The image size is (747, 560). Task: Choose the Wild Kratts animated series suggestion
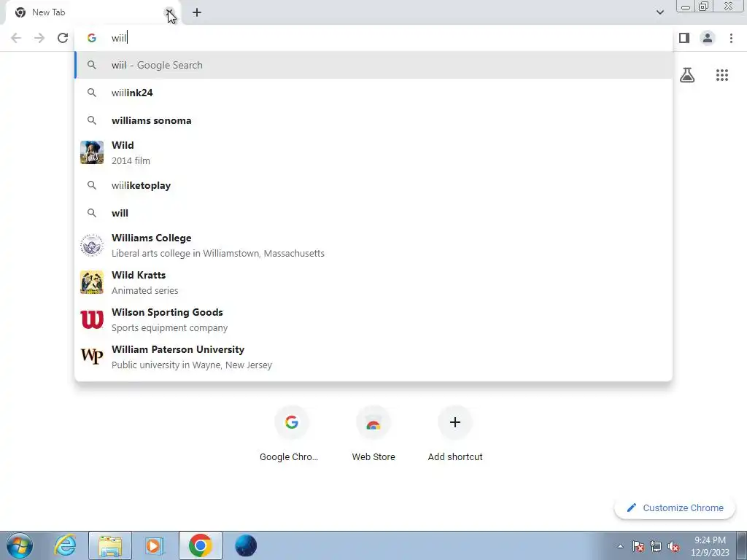373,282
